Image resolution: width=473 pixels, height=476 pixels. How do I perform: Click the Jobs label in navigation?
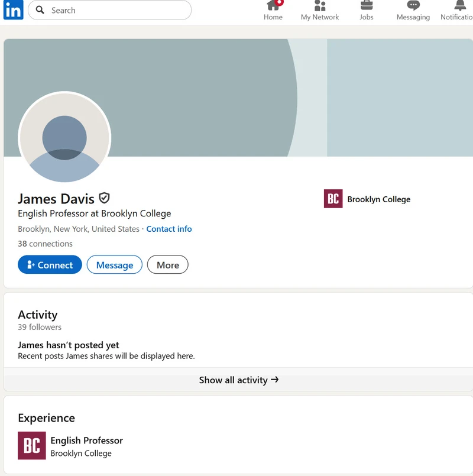367,17
